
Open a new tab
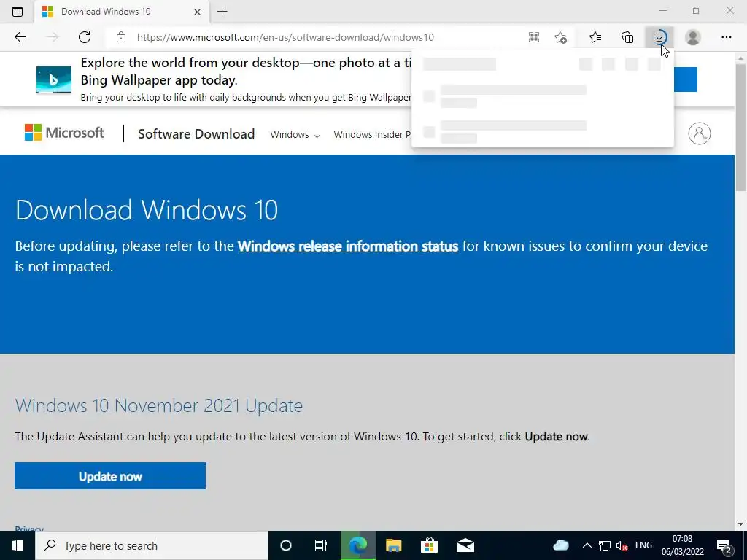(222, 12)
